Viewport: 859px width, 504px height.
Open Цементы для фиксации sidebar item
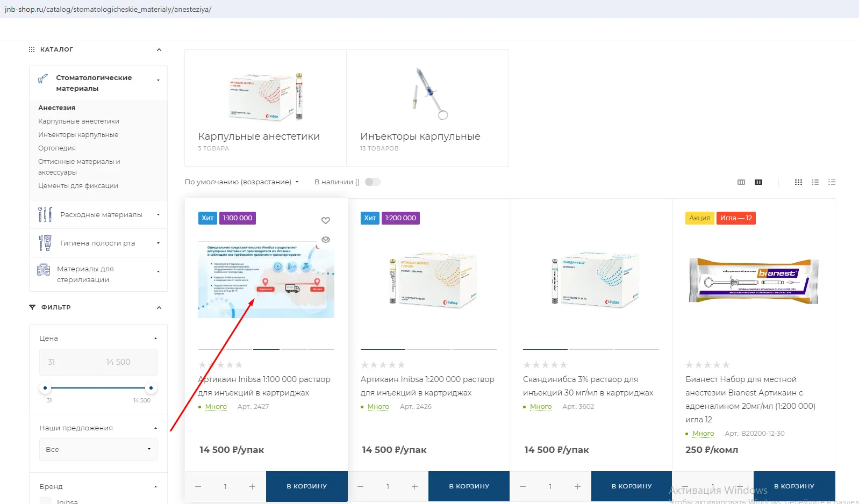[78, 186]
